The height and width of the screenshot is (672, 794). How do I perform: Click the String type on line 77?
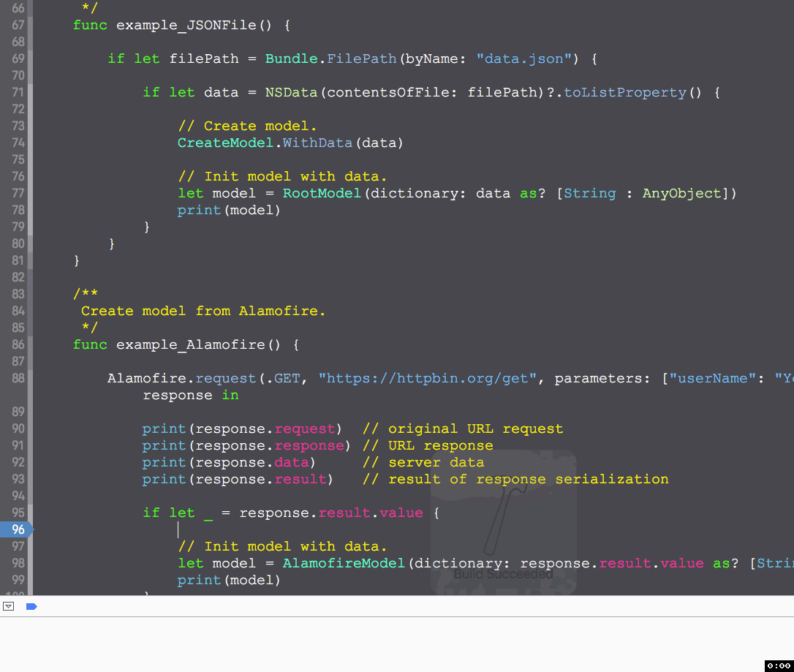(x=590, y=193)
